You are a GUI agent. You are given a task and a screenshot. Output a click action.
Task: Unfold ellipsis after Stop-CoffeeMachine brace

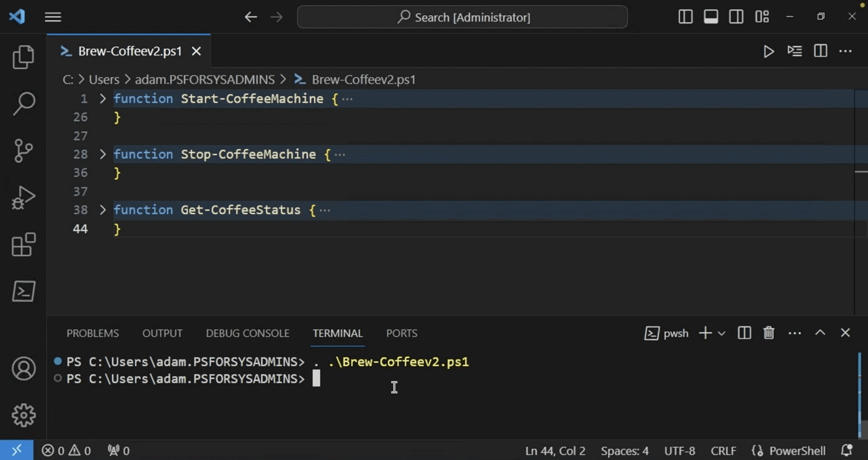pos(340,154)
